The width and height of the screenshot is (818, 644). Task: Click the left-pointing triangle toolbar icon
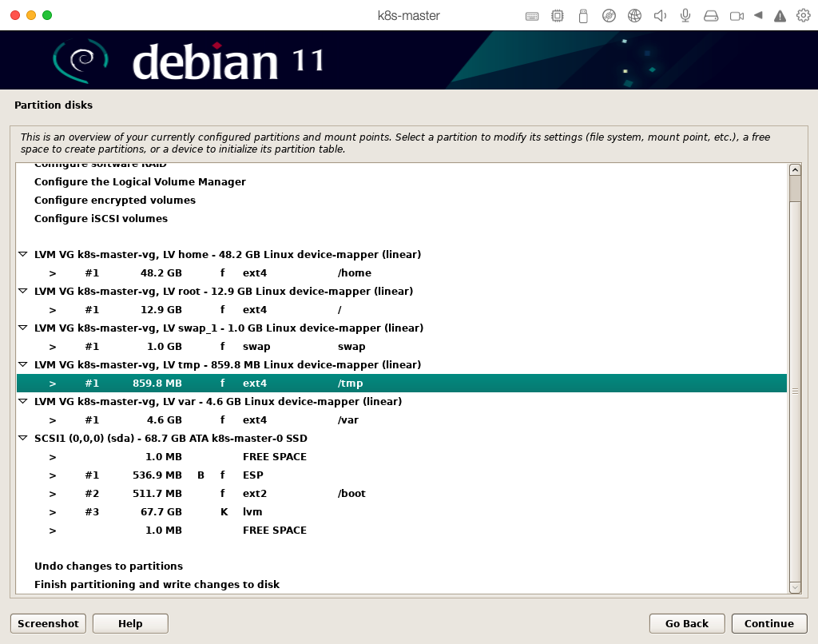758,16
